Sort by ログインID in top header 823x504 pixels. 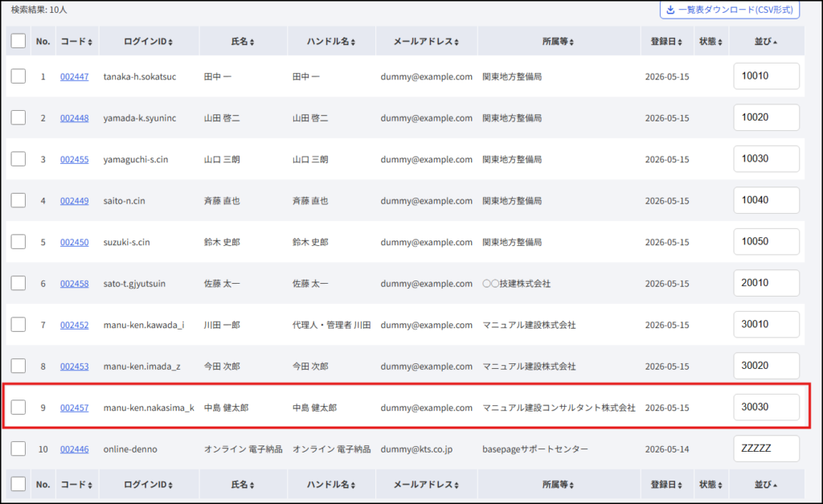click(148, 42)
